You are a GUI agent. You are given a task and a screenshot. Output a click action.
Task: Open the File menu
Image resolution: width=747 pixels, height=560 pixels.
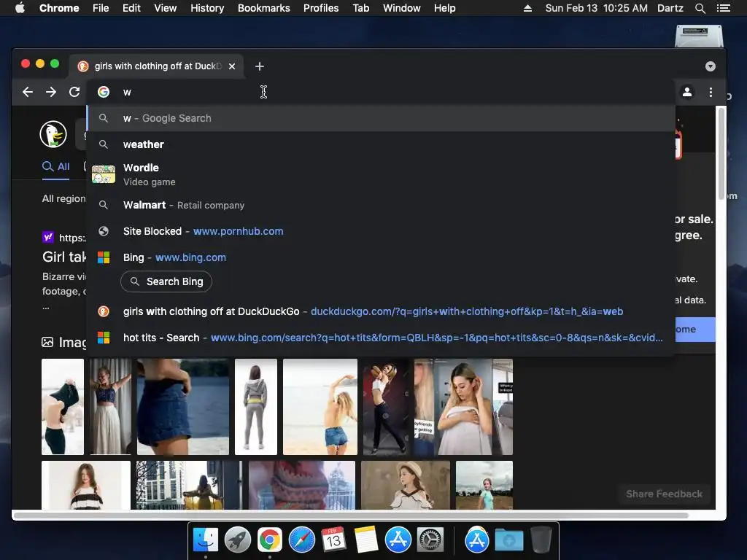pyautogui.click(x=101, y=8)
